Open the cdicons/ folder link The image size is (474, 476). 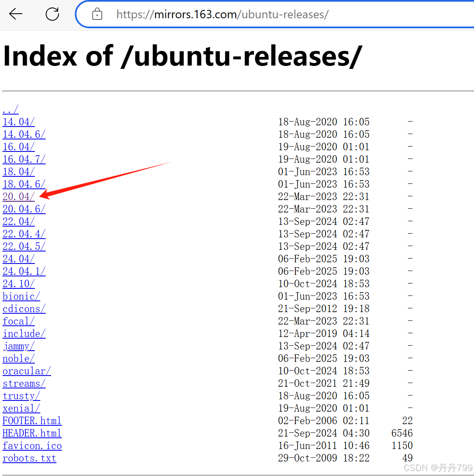(24, 309)
